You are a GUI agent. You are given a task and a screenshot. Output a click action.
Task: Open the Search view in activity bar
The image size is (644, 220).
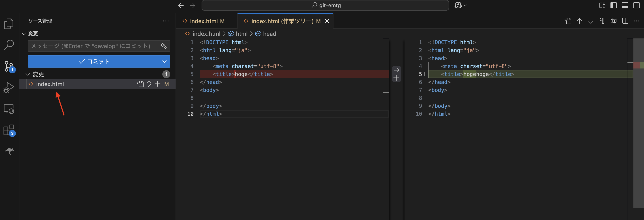coord(9,45)
